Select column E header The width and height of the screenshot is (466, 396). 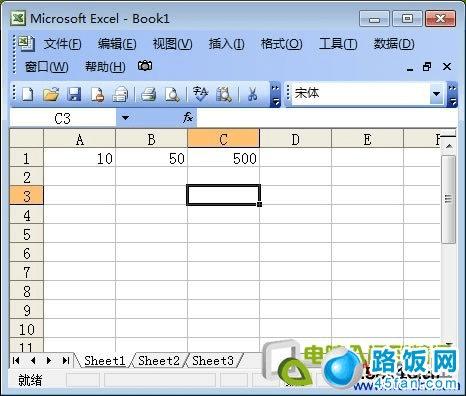coord(368,139)
